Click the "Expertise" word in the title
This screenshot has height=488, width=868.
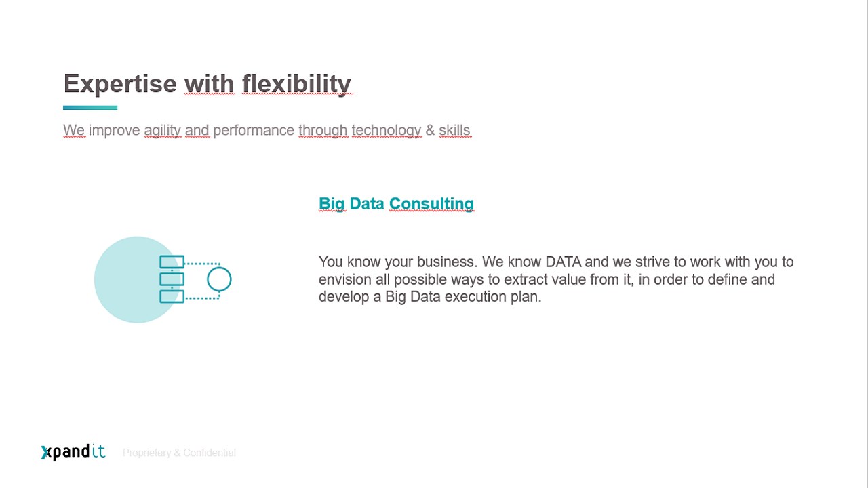120,84
